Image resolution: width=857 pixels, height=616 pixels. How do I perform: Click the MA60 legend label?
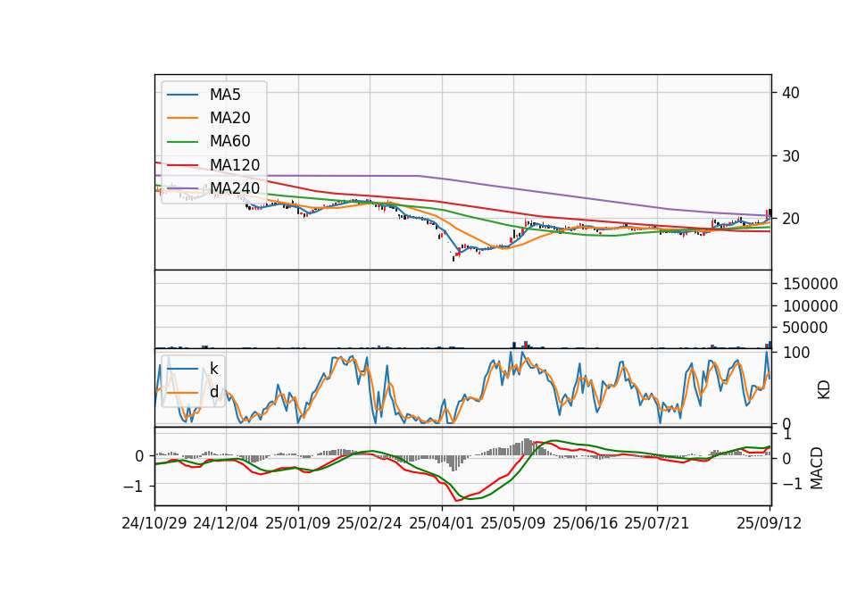click(x=229, y=142)
